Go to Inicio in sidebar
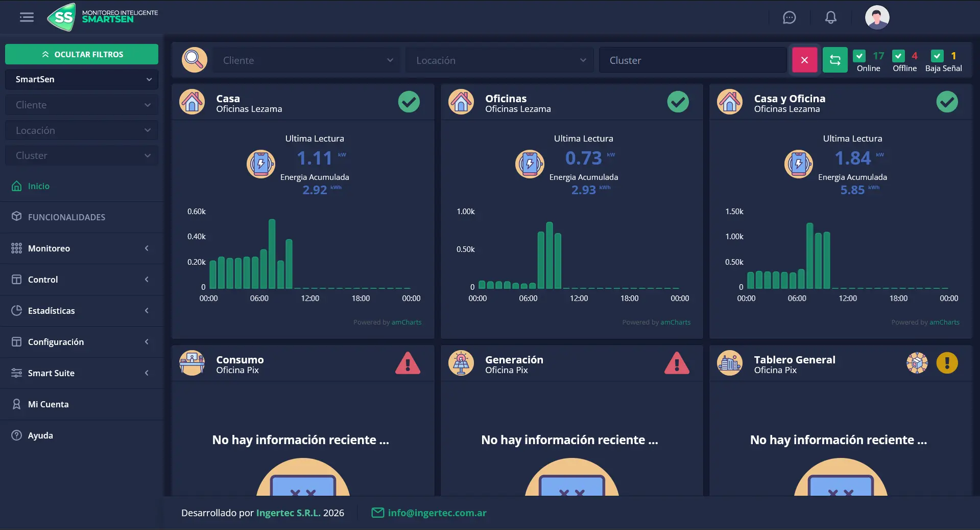Screen dimensions: 980x530 pos(82,186)
